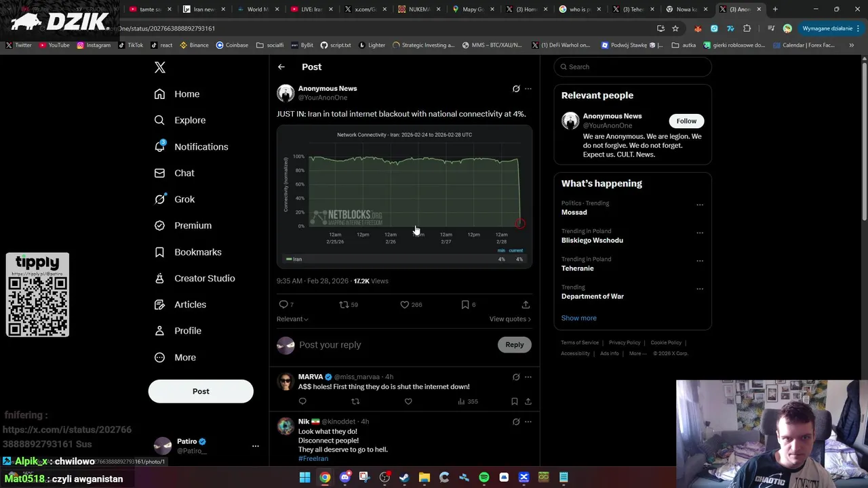Open Steam from the taskbar
The height and width of the screenshot is (488, 868).
coord(404,478)
